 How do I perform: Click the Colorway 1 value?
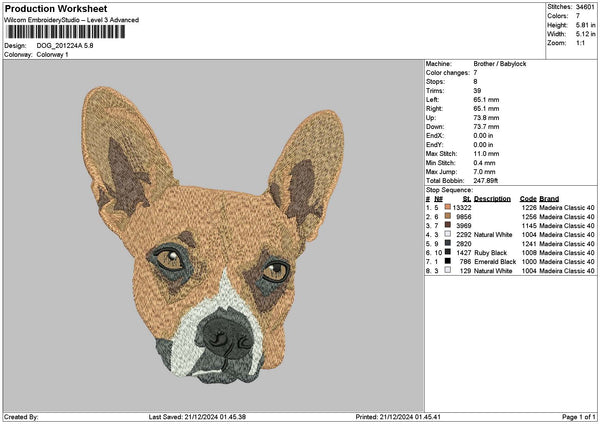coord(52,54)
